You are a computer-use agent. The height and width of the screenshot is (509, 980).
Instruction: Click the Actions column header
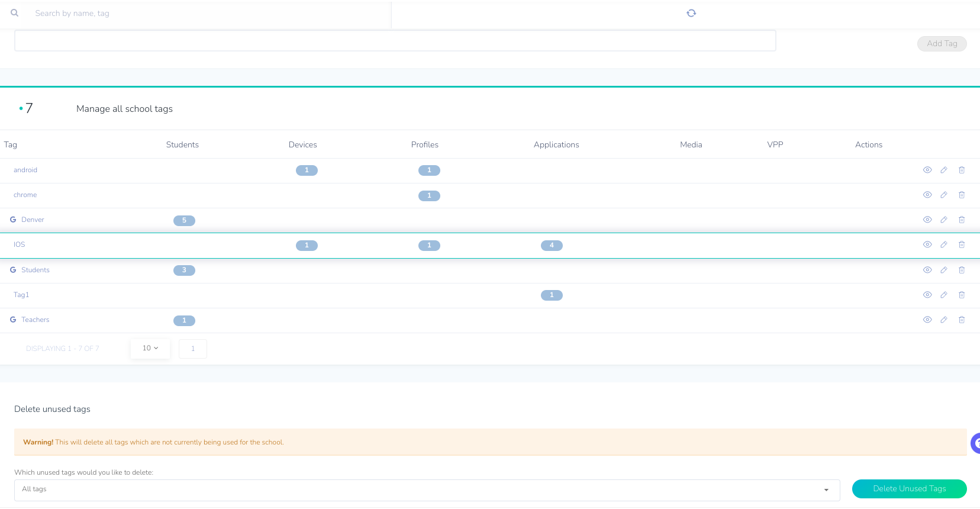click(869, 144)
